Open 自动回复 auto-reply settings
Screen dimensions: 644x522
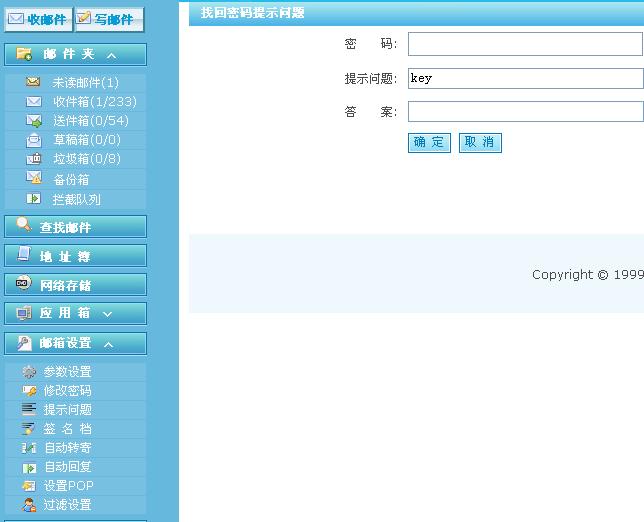click(x=68, y=467)
